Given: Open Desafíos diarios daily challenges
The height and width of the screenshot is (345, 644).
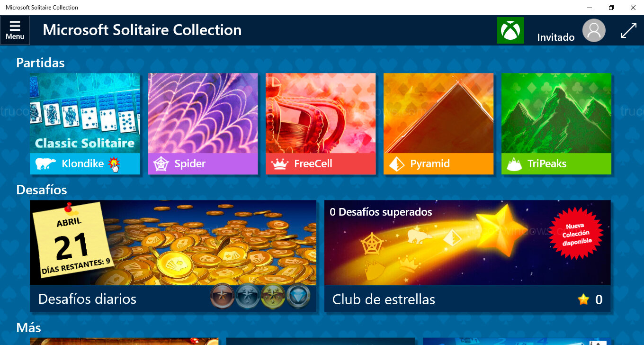Looking at the screenshot, I should [x=173, y=256].
